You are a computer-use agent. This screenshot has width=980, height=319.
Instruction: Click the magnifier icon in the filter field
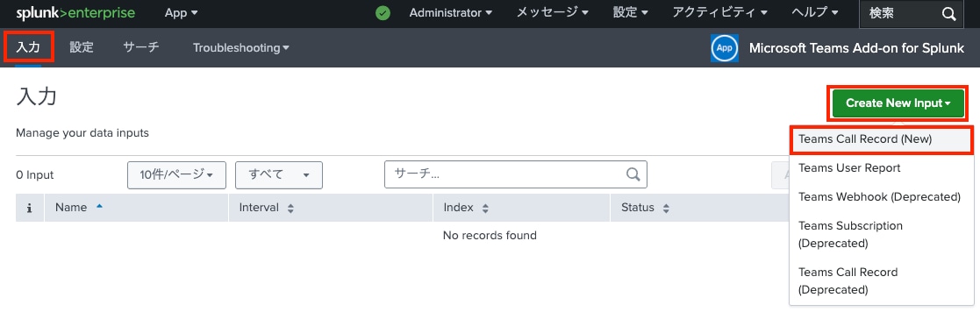click(633, 174)
